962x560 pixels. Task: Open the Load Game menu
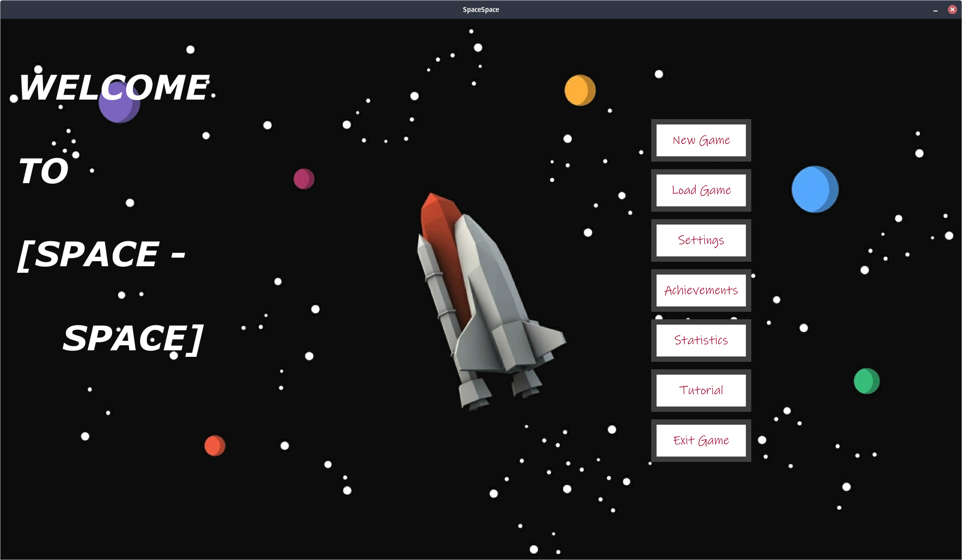[x=701, y=190]
